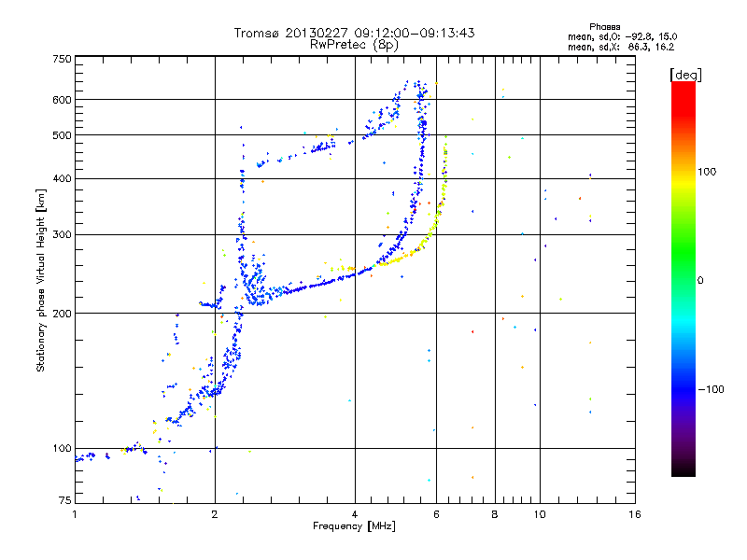Image resolution: width=747 pixels, height=560 pixels.
Task: Click the colorbar tick label '-100'
Action: click(x=711, y=389)
